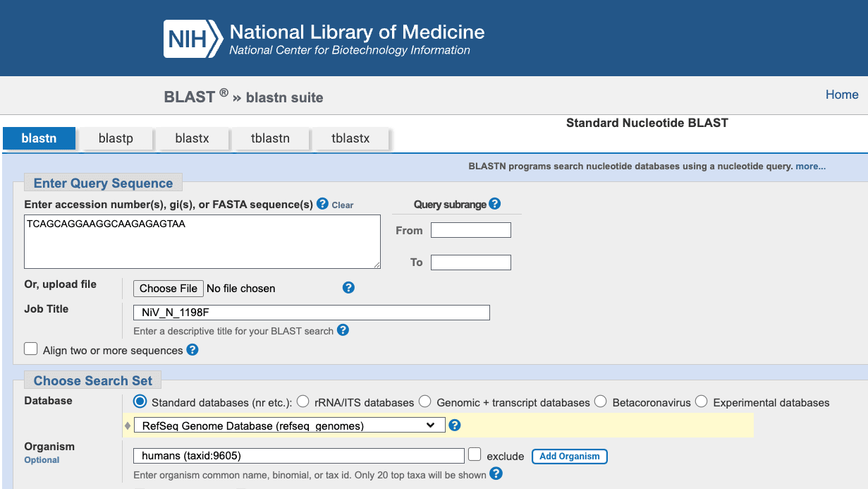Click the Job Title input field
Image resolution: width=868 pixels, height=489 pixels.
point(312,313)
